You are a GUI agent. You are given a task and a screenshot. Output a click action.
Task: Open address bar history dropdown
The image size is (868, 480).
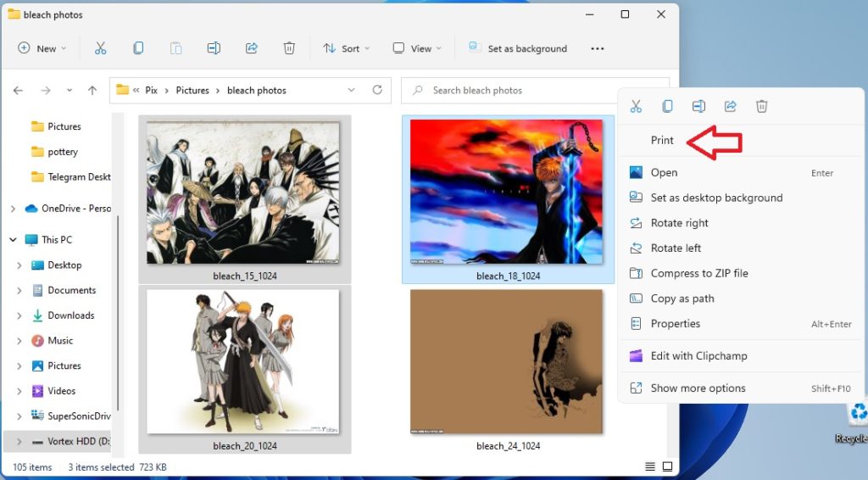[x=351, y=90]
